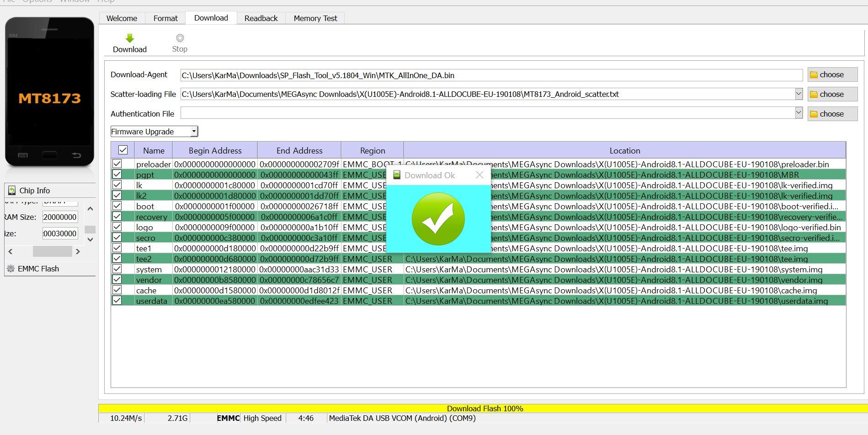Viewport: 868px width, 435px height.
Task: Open the Authentication File dropdown arrow
Action: coord(799,112)
